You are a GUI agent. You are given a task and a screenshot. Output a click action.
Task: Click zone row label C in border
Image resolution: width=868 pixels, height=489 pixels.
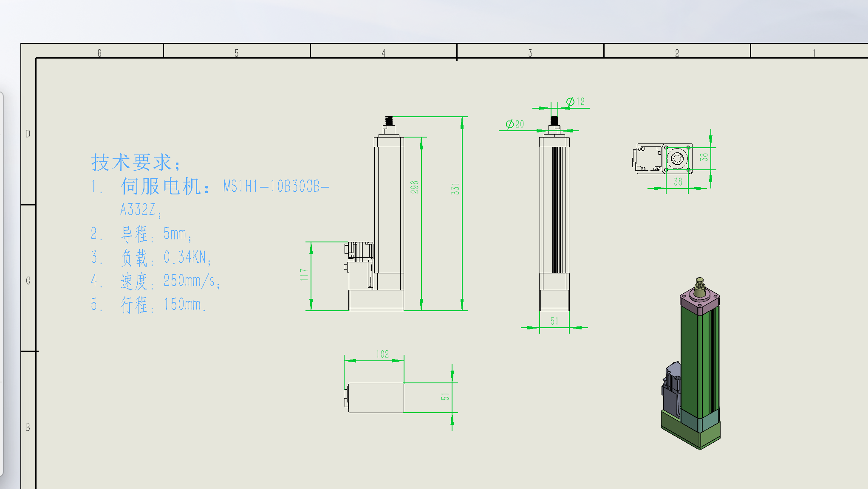click(28, 281)
